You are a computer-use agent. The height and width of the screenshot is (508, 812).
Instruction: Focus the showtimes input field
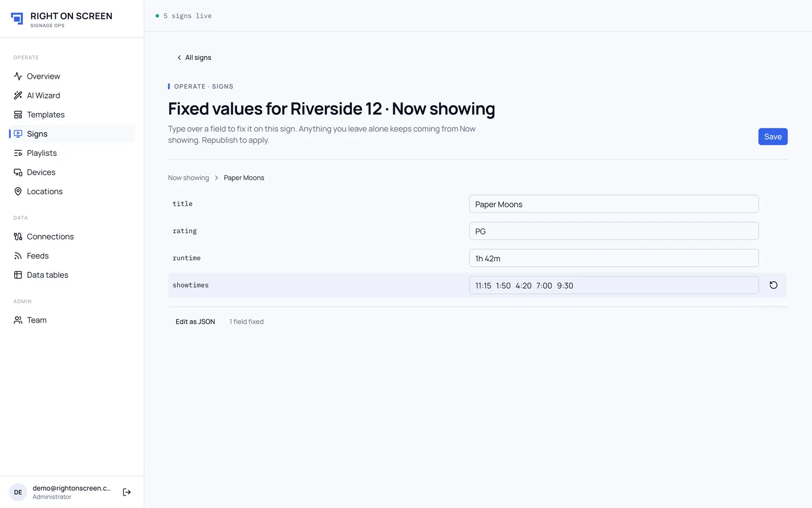pyautogui.click(x=614, y=285)
